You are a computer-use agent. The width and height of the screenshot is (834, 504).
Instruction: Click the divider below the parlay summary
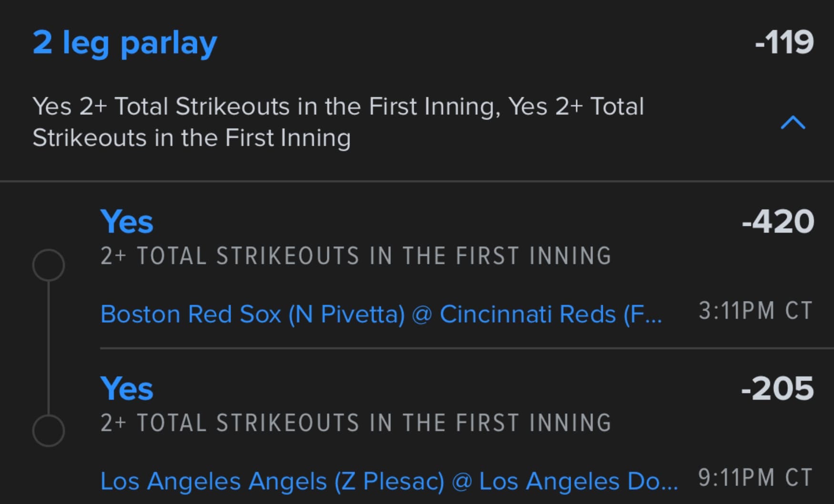coord(417,181)
